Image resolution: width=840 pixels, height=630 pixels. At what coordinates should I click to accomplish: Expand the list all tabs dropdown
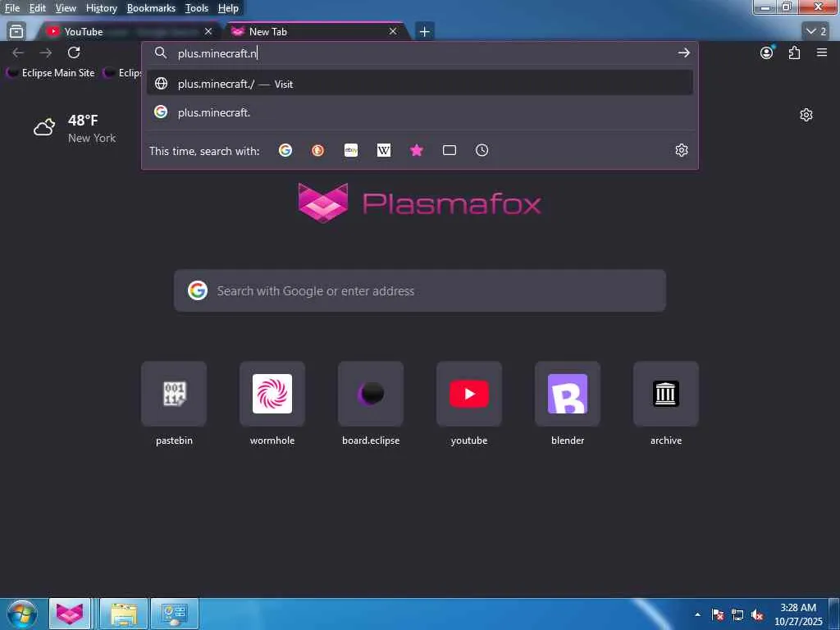point(816,32)
